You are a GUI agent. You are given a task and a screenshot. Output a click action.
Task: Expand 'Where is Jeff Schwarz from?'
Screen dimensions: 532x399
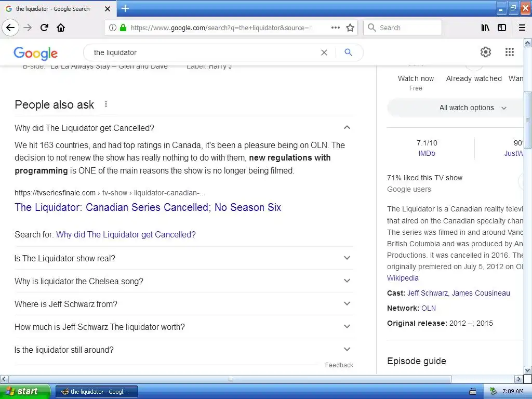[x=183, y=303]
